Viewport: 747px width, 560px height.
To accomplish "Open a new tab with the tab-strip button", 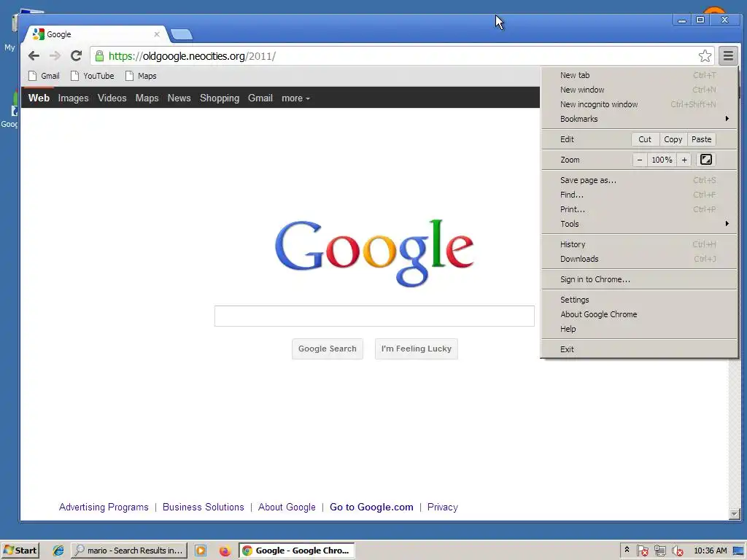I will [182, 34].
